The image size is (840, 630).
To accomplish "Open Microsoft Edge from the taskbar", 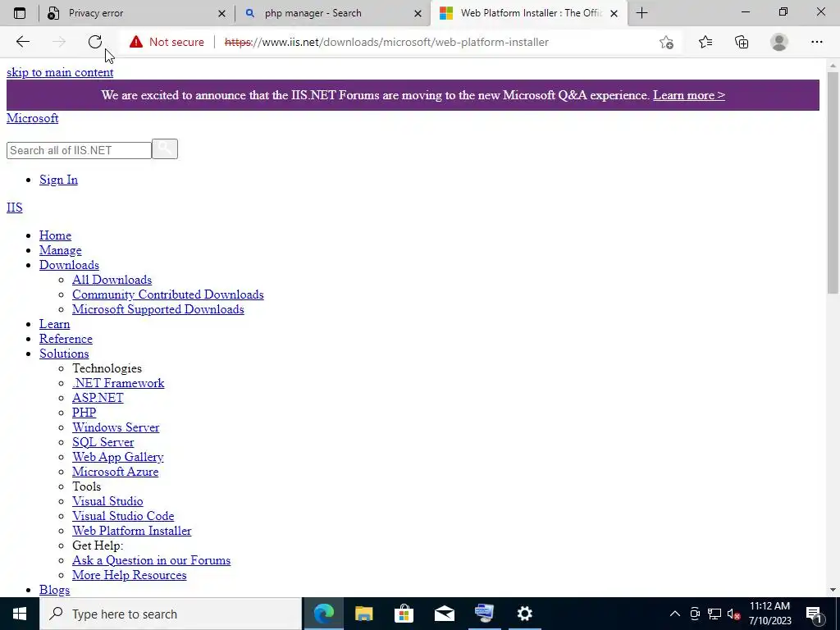I will (x=323, y=614).
